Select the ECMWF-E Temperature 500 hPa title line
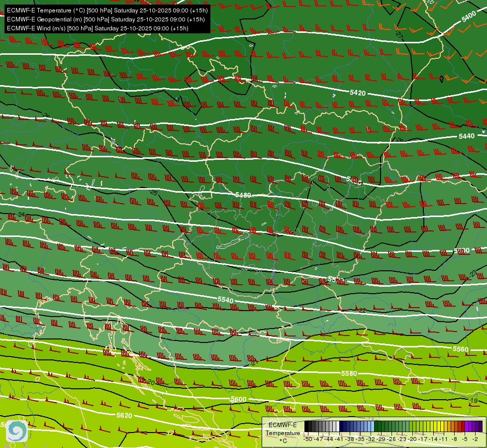Screen dimensions: 487x448 point(107,10)
